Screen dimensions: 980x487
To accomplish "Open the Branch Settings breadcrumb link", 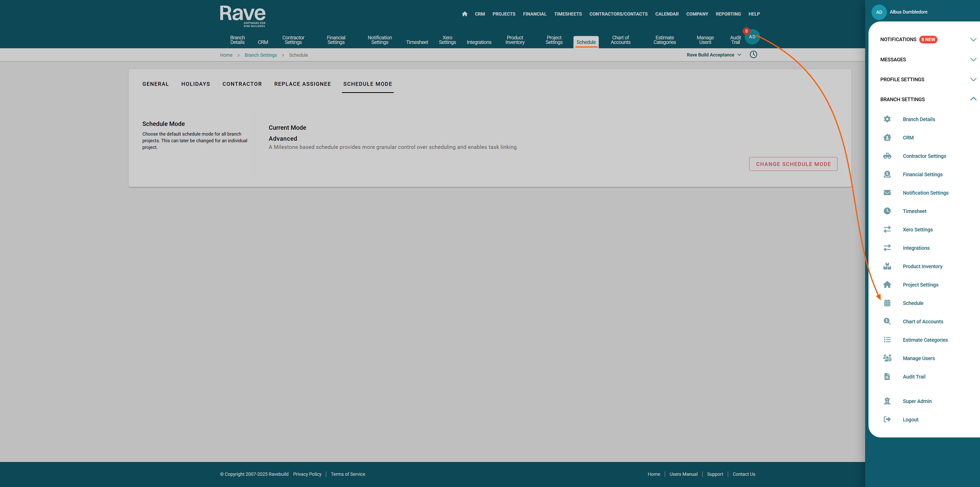I will 261,55.
